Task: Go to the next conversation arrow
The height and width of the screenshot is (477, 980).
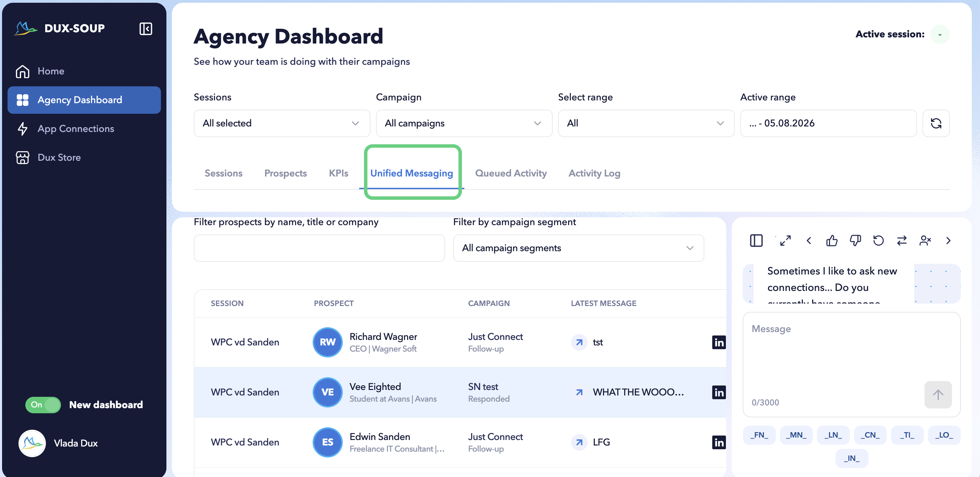Action: pyautogui.click(x=948, y=241)
